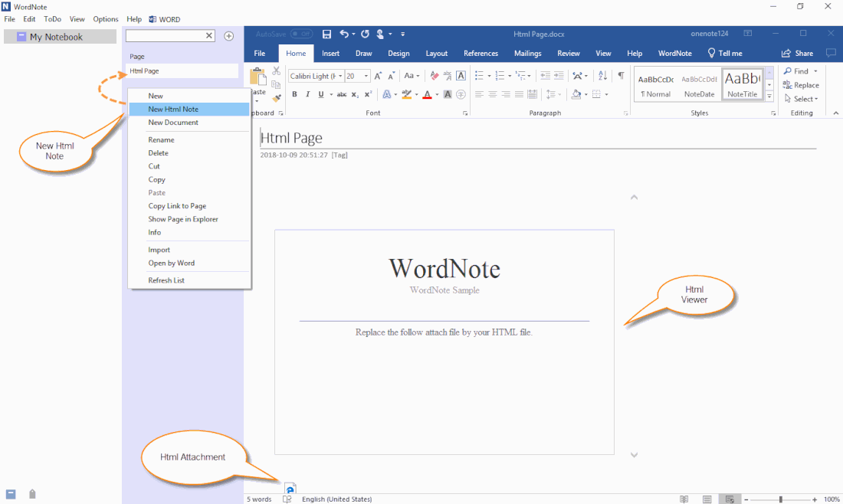Click the Cut scissors icon in ribbon
This screenshot has height=504, width=843.
pos(277,71)
